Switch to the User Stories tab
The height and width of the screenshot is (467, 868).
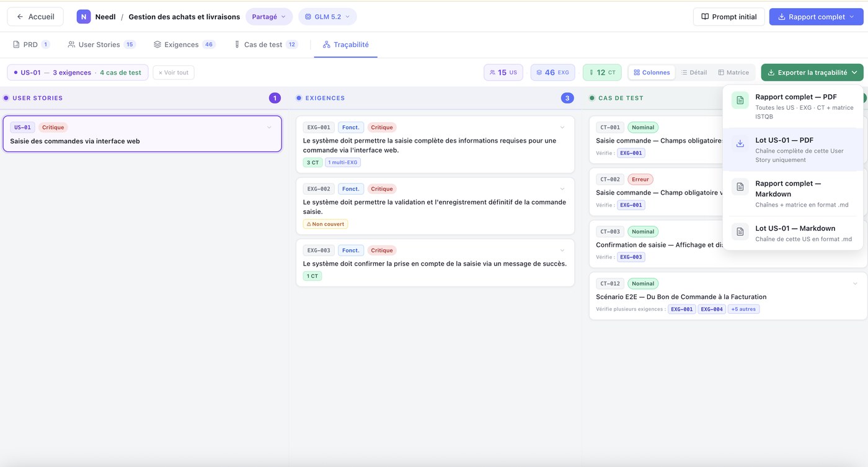(x=102, y=45)
